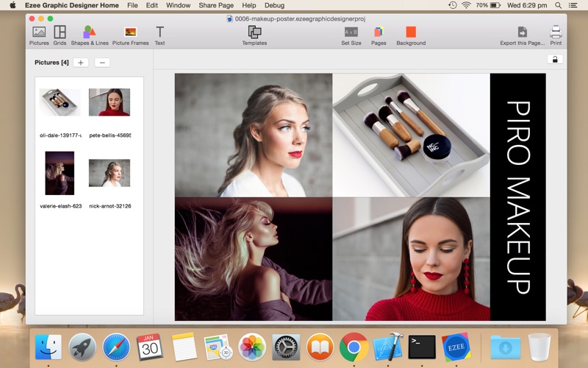Open the File menu
The height and width of the screenshot is (368, 588).
(x=132, y=5)
